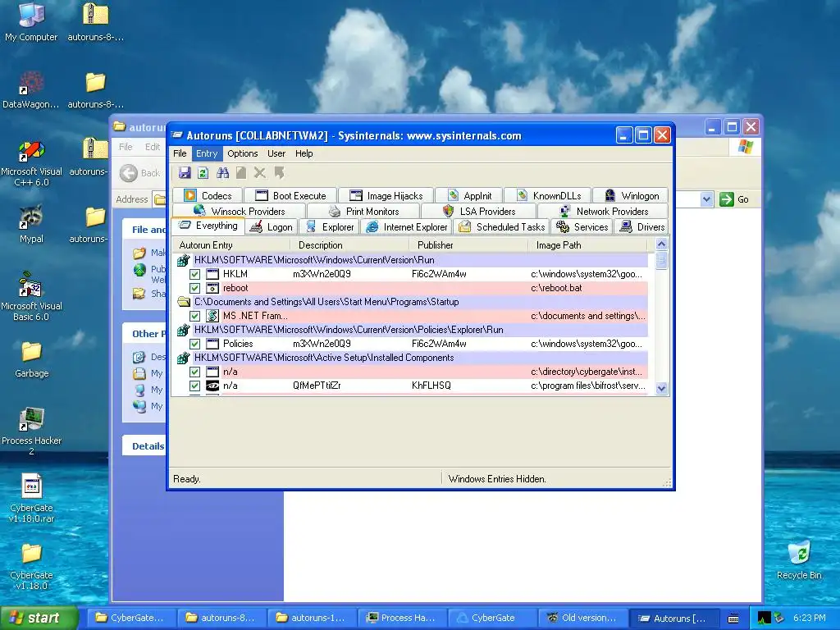Switch to the Winsock Providers tab
The height and width of the screenshot is (630, 840).
tap(239, 211)
